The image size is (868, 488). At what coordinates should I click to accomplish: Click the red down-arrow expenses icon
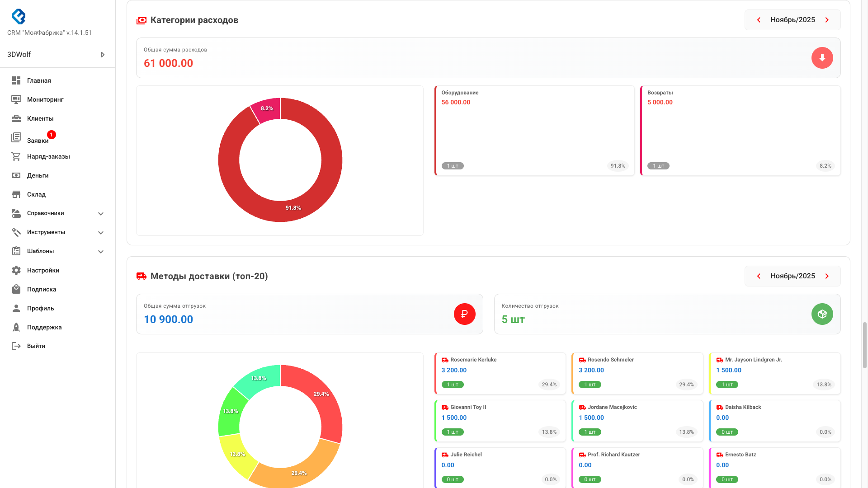click(822, 58)
